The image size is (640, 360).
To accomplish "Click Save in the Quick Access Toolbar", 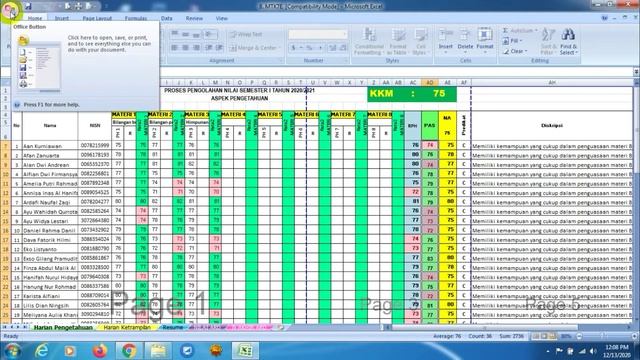I will 28,6.
